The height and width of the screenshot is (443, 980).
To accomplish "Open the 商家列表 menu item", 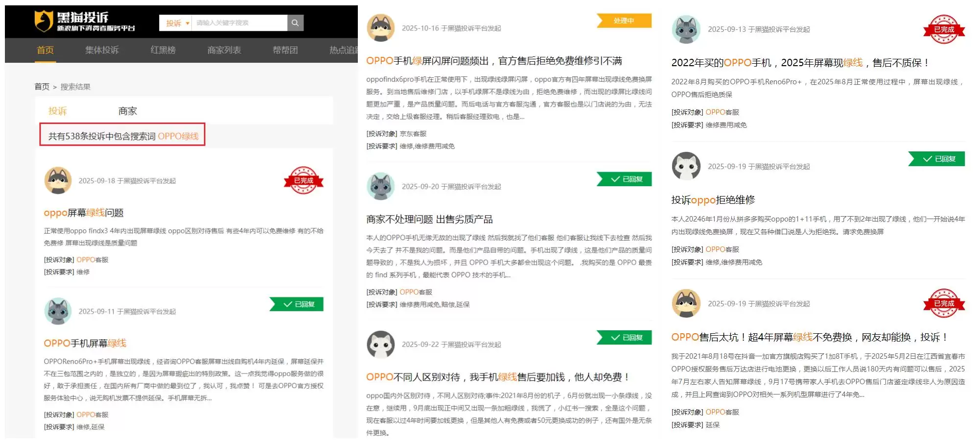I will coord(224,50).
